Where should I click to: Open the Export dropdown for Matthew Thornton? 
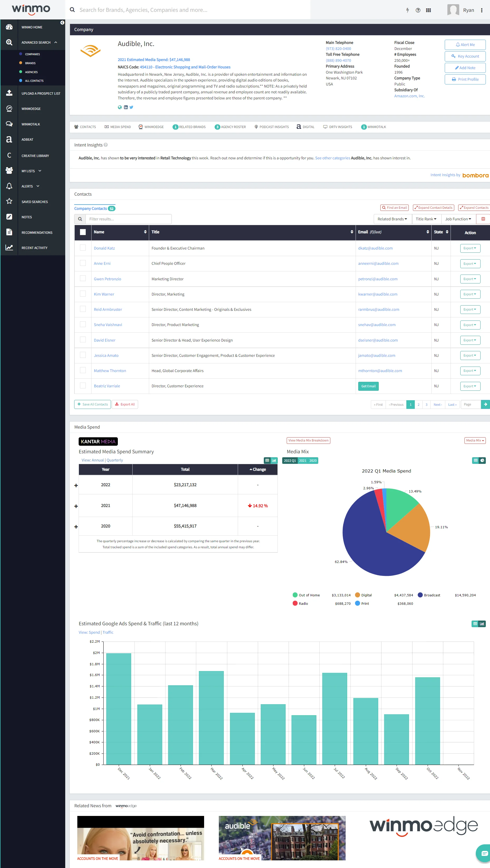click(470, 371)
